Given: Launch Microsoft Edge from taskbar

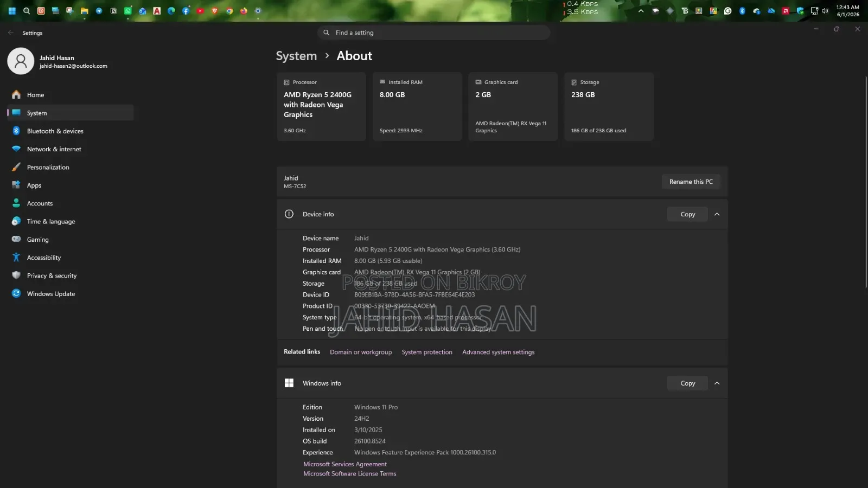Looking at the screenshot, I should [x=171, y=11].
